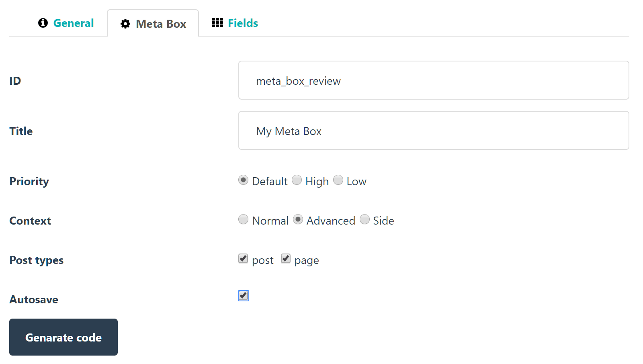643x364 pixels.
Task: Click into the Title text field
Action: [x=433, y=131]
